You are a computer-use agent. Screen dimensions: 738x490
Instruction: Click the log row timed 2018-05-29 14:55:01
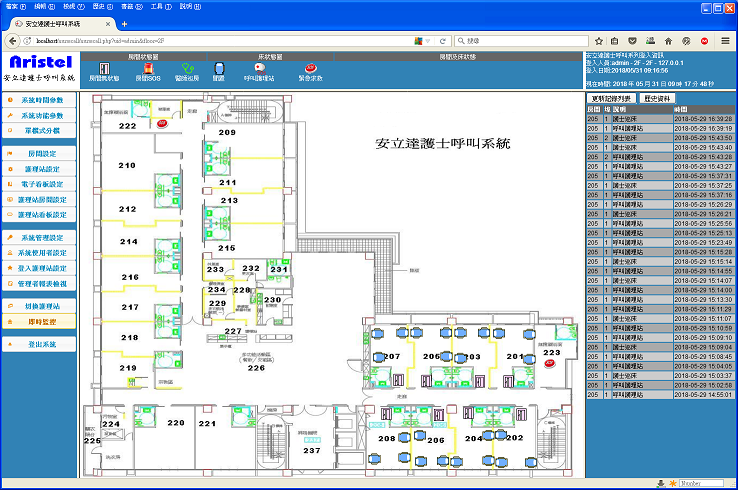tap(660, 395)
